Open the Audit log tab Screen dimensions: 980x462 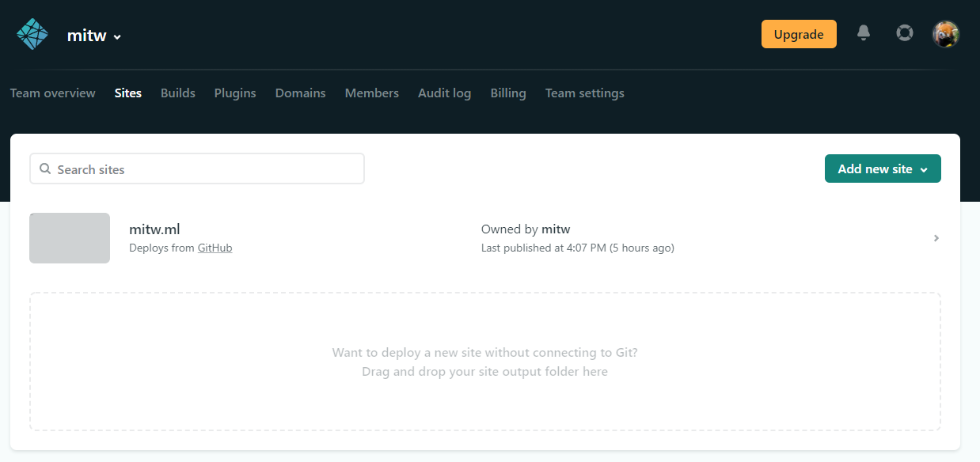click(x=445, y=93)
